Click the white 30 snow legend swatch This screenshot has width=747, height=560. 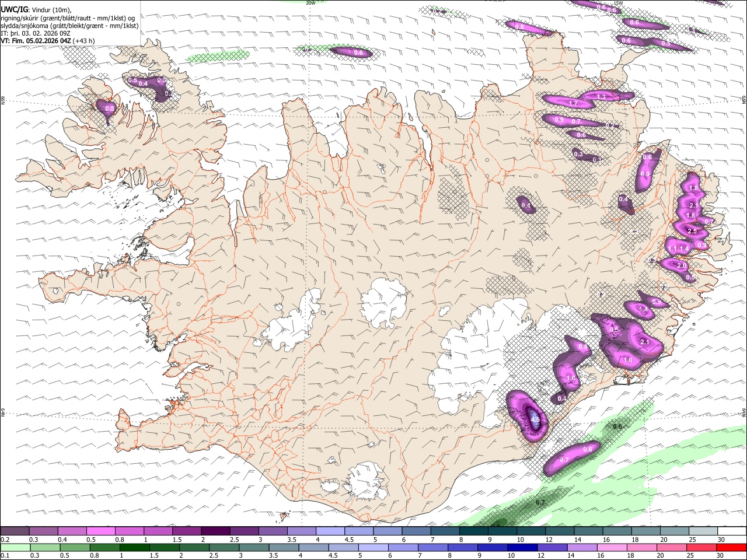tap(732, 531)
